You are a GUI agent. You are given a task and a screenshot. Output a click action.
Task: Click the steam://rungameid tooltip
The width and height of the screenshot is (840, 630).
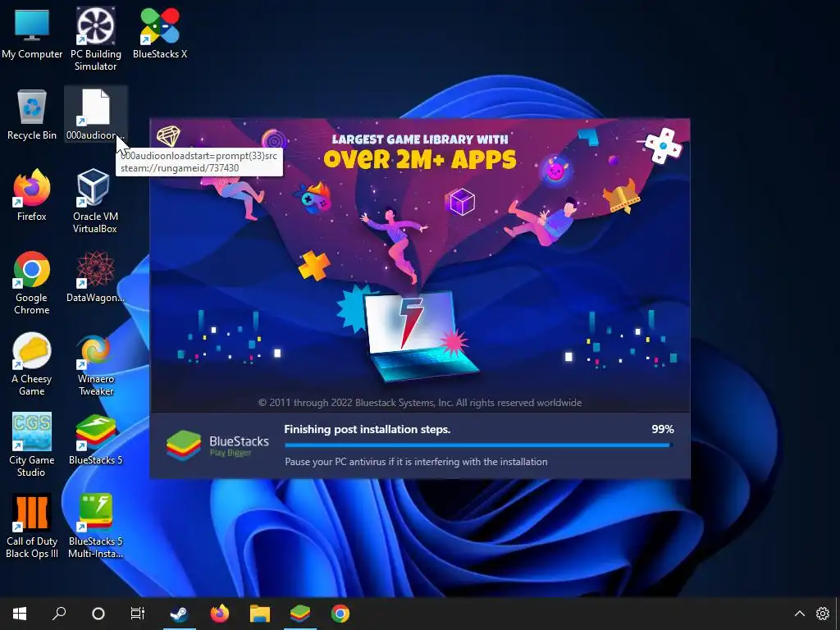(199, 162)
